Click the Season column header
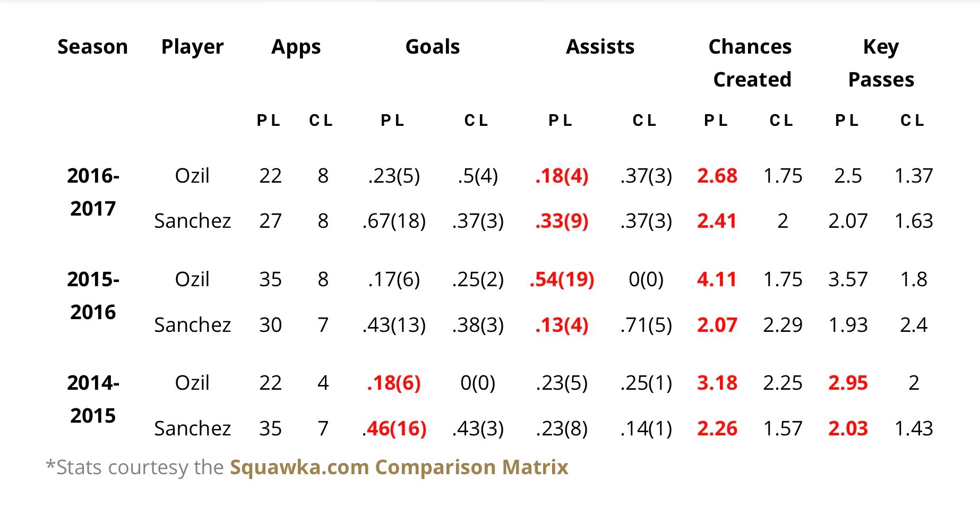Image resolution: width=980 pixels, height=514 pixels. pos(92,47)
